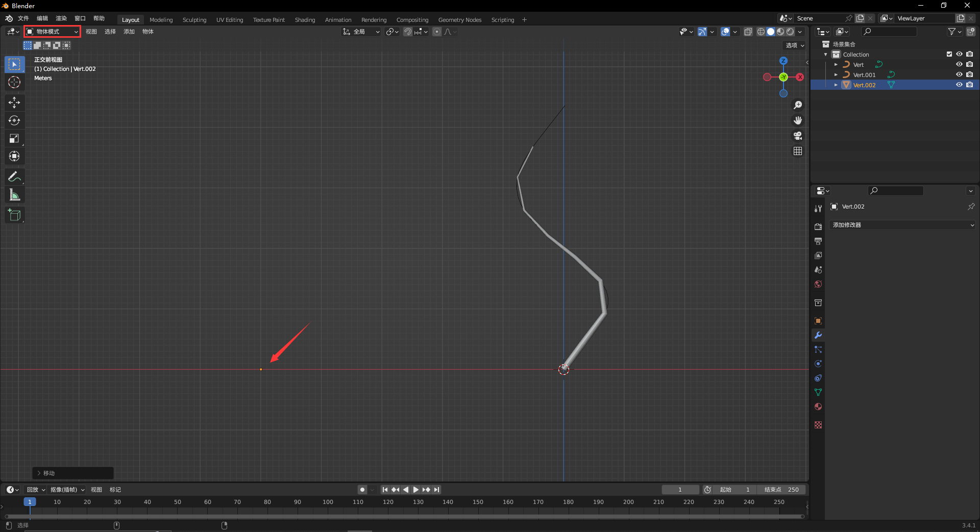Screen dimensions: 980x532
Task: Toggle proportional editing in the header
Action: (x=437, y=32)
